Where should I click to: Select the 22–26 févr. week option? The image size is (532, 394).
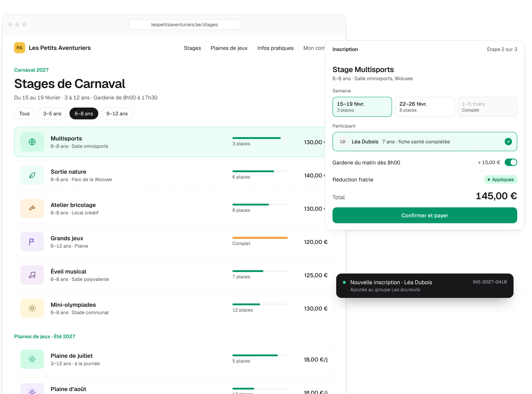425,107
